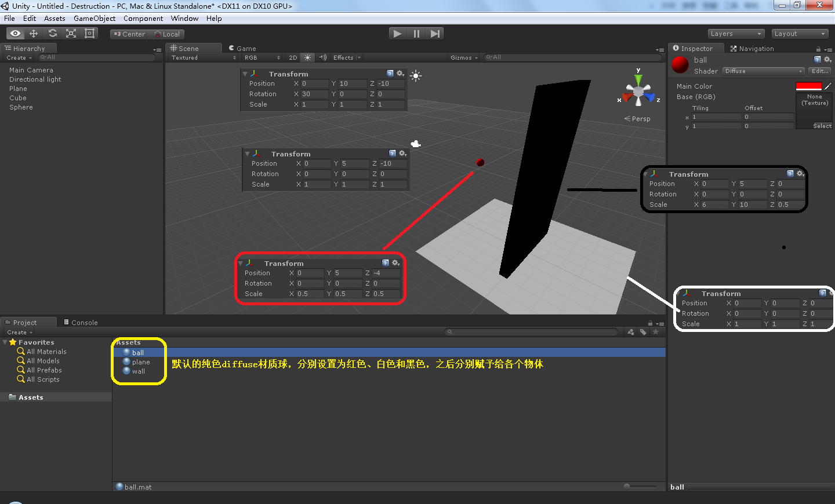Select the Rect transform tool

pyautogui.click(x=89, y=34)
